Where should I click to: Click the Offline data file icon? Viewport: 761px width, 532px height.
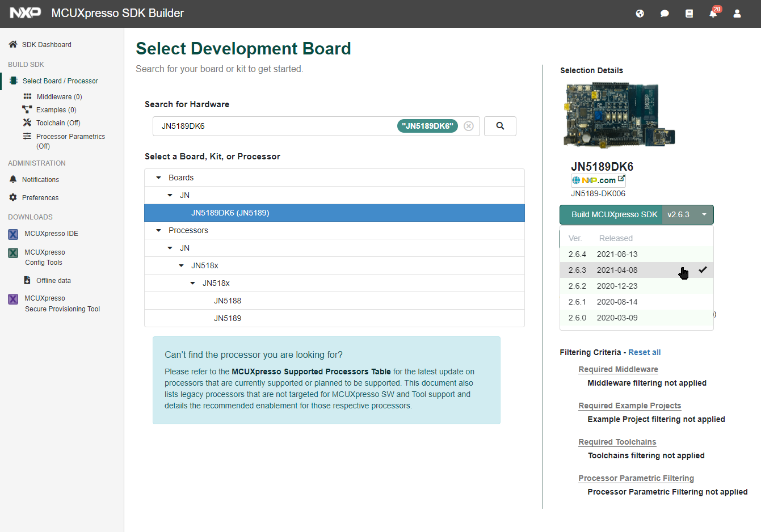pyautogui.click(x=27, y=280)
